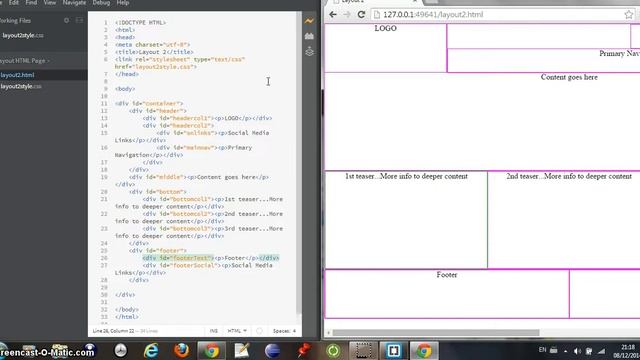Click the LOGO text on the web page

(385, 28)
